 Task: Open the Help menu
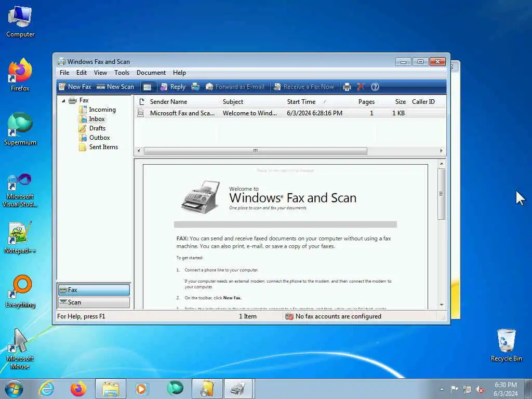tap(179, 73)
